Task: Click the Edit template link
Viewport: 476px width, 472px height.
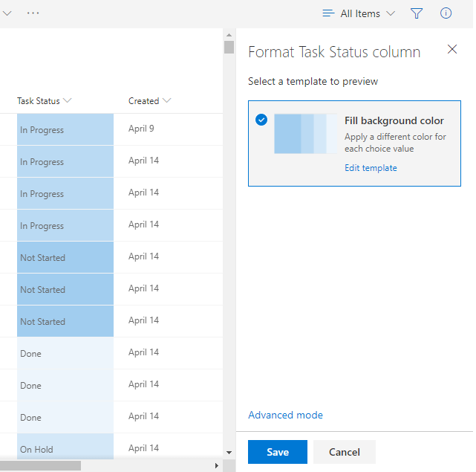Action: (x=371, y=168)
